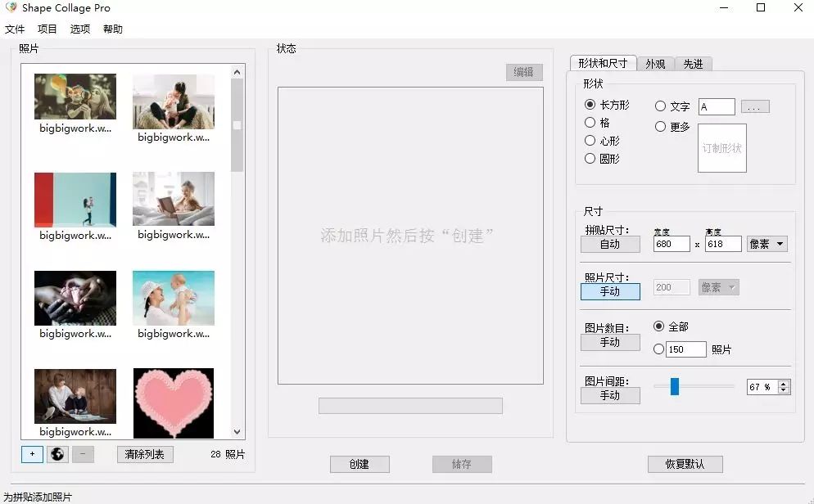The image size is (814, 504).
Task: Click the photo count field showing 150
Action: point(686,349)
